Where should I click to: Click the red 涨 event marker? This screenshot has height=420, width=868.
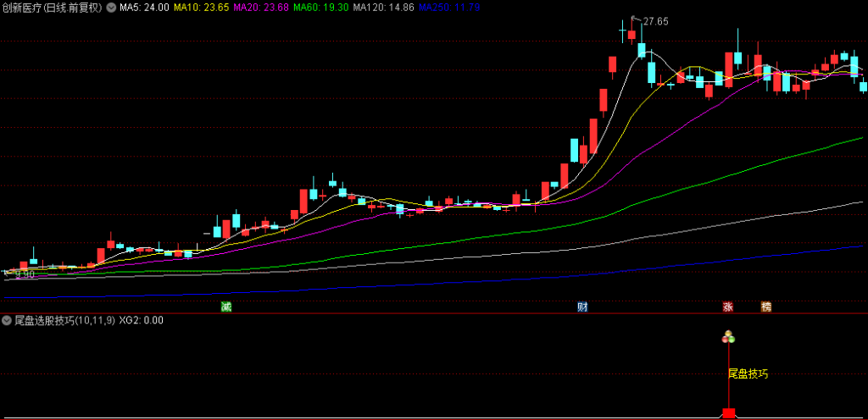click(727, 307)
